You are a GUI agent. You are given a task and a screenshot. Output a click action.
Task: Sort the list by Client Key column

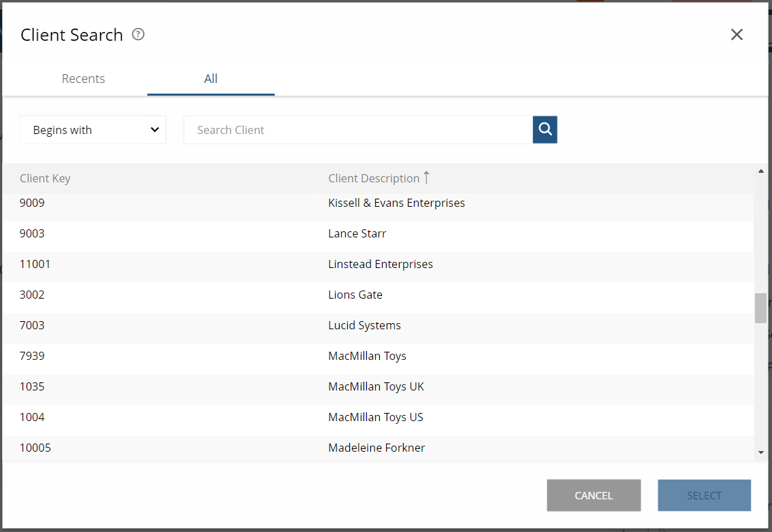click(45, 178)
